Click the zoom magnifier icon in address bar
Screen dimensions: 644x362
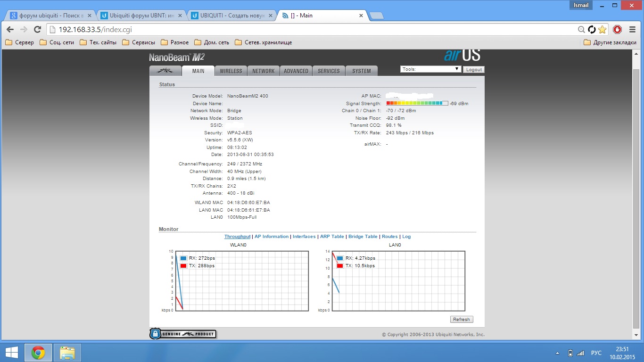(x=582, y=30)
